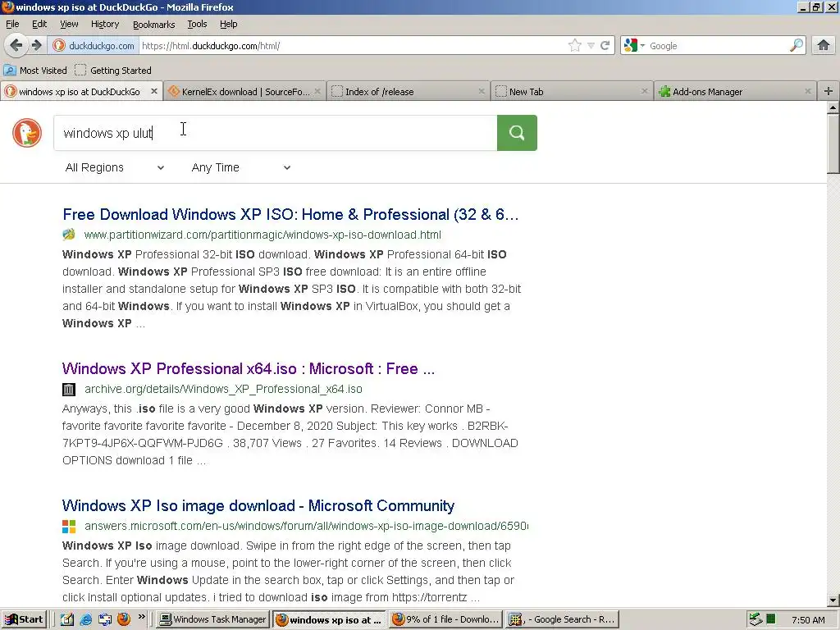Click the partitionwizard result favicon
This screenshot has width=840, height=630.
(69, 234)
